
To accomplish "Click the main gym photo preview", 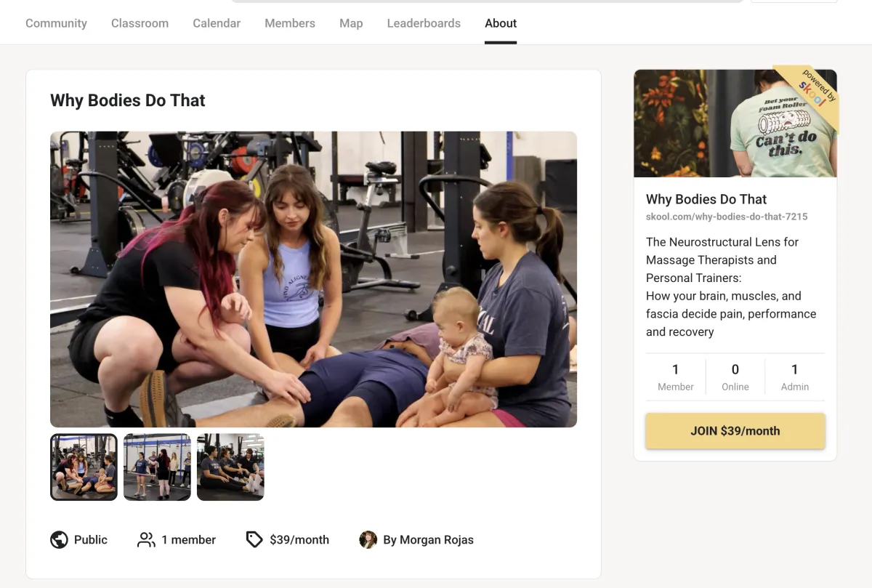I will 313,279.
